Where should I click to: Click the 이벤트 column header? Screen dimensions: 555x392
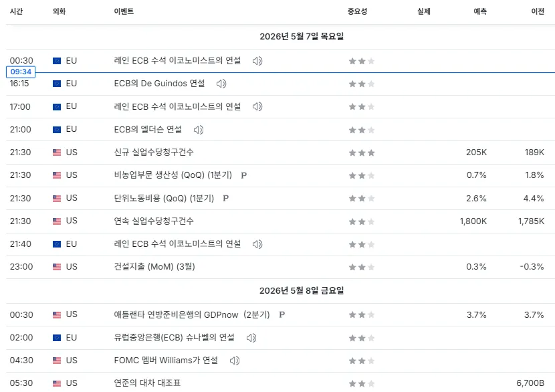(124, 11)
